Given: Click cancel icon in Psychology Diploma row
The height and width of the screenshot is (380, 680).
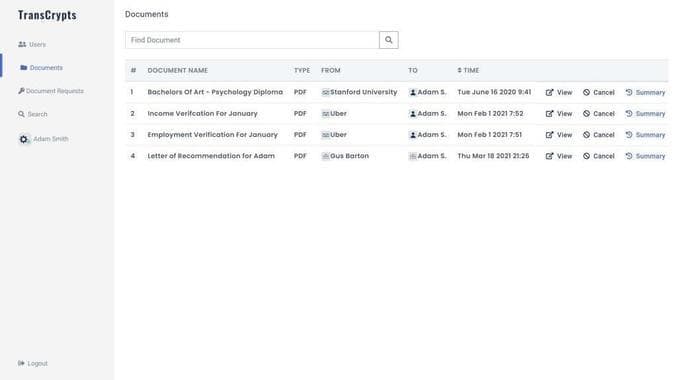Looking at the screenshot, I should coord(586,92).
